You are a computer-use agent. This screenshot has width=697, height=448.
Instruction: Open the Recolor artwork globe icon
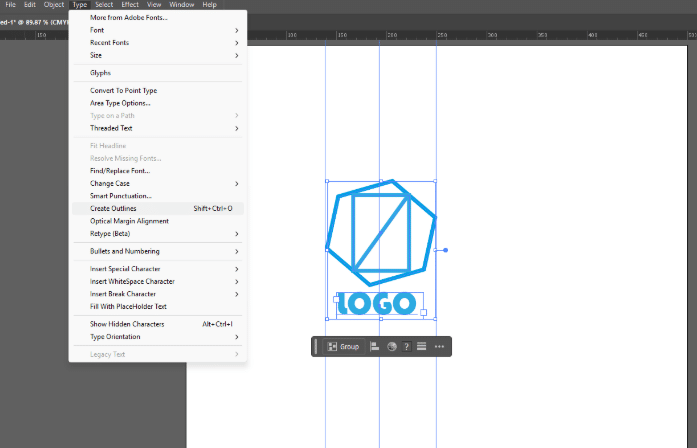392,346
